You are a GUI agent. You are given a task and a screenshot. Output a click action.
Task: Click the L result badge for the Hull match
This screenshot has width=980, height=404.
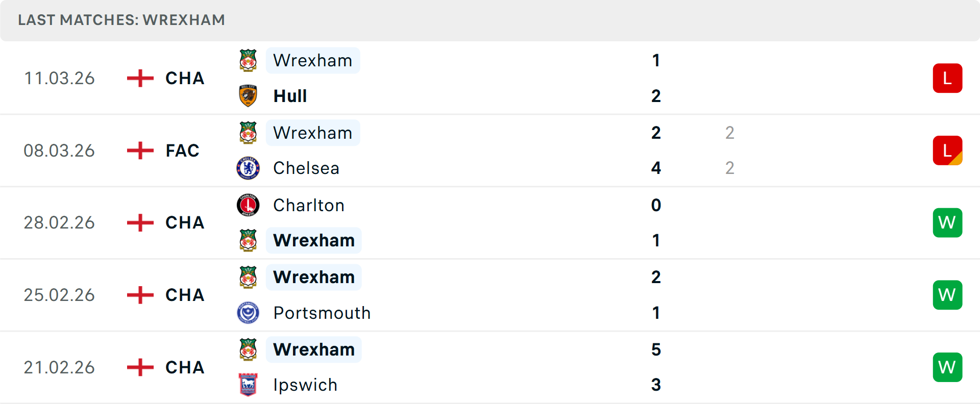click(x=947, y=78)
